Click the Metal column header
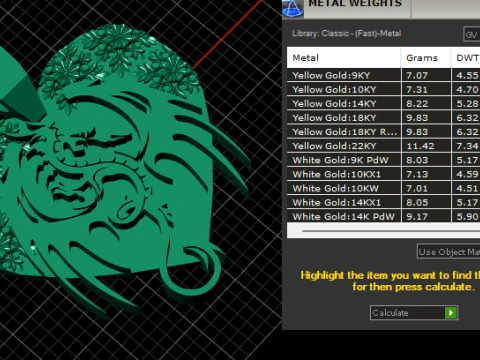The image size is (480, 360). pyautogui.click(x=344, y=58)
